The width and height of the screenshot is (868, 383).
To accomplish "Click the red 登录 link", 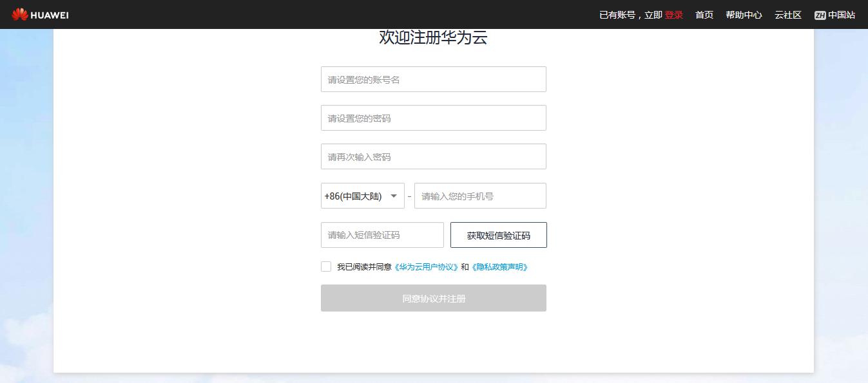I will [674, 15].
